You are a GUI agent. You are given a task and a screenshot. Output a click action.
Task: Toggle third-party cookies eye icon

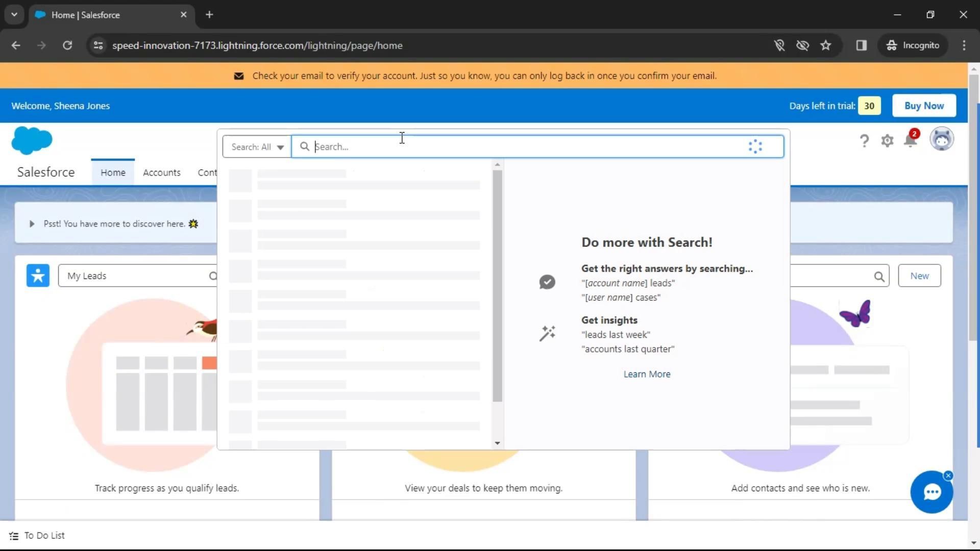click(802, 45)
